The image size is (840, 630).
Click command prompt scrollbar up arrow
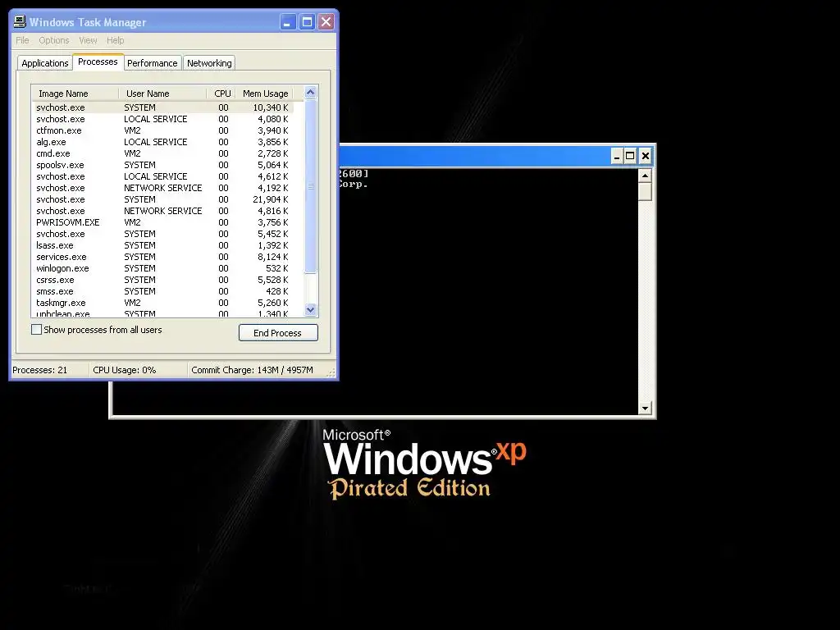pyautogui.click(x=646, y=176)
